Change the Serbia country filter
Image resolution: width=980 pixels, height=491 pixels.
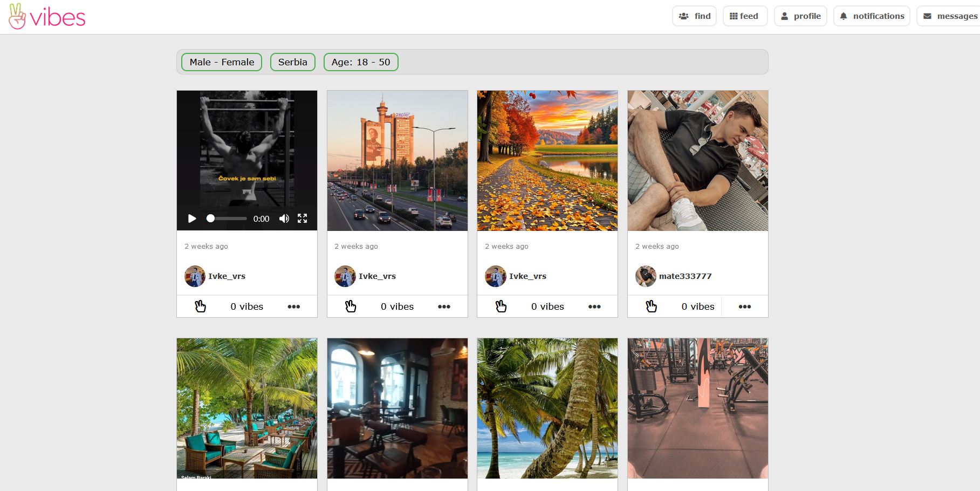tap(293, 62)
